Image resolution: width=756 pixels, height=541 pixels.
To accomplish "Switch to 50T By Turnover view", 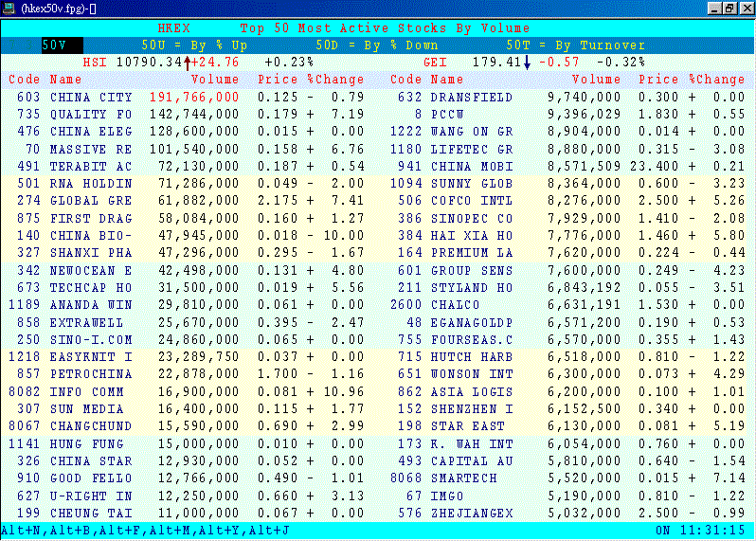I will pos(575,45).
